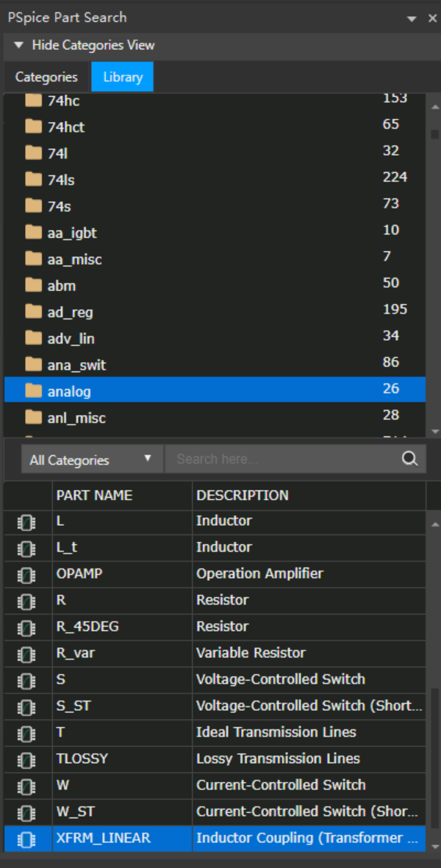Screen dimensions: 441x868
Task: Select the W part name cell
Action: pyautogui.click(x=123, y=785)
